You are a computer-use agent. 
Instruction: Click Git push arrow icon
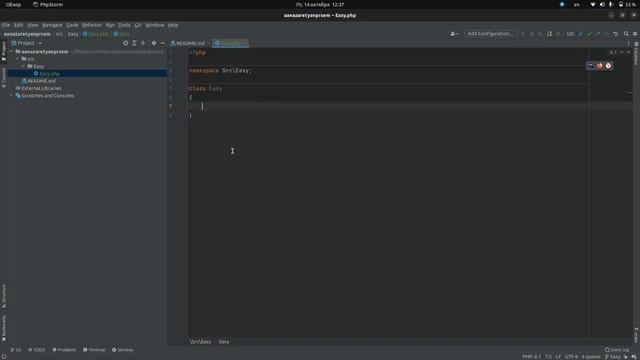pos(598,33)
